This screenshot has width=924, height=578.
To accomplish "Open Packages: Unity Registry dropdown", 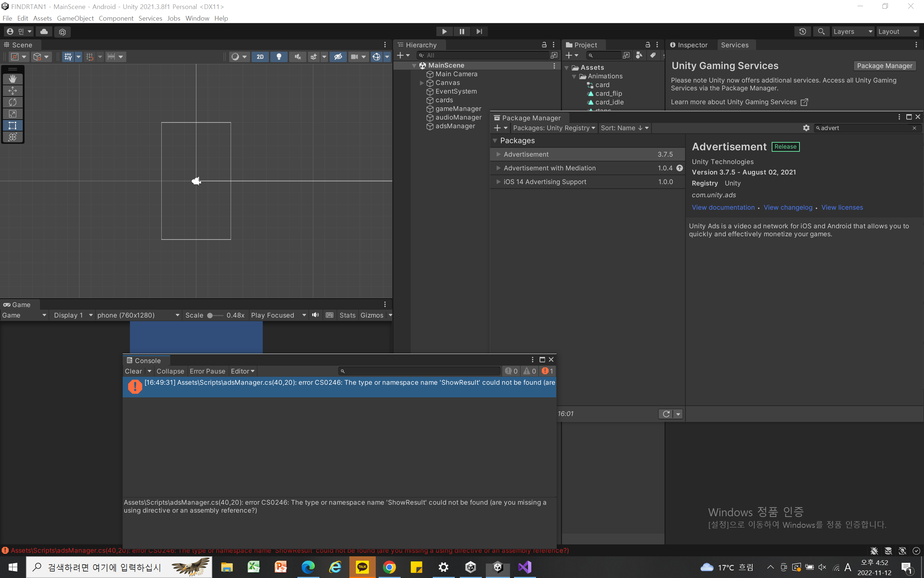I will point(554,128).
